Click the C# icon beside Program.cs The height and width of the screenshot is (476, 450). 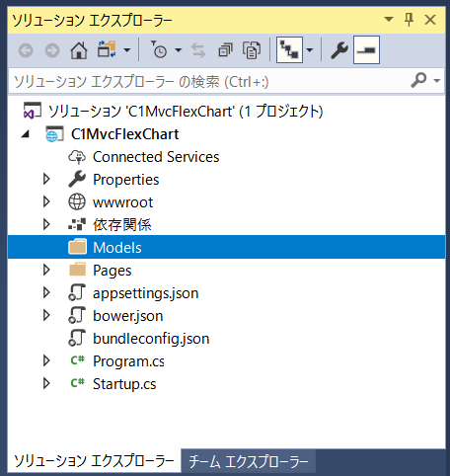[78, 360]
